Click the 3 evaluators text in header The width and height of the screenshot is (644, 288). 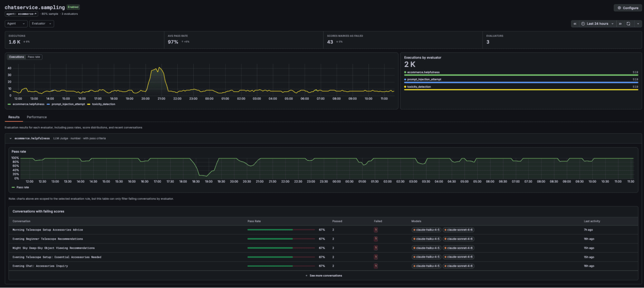pos(70,14)
